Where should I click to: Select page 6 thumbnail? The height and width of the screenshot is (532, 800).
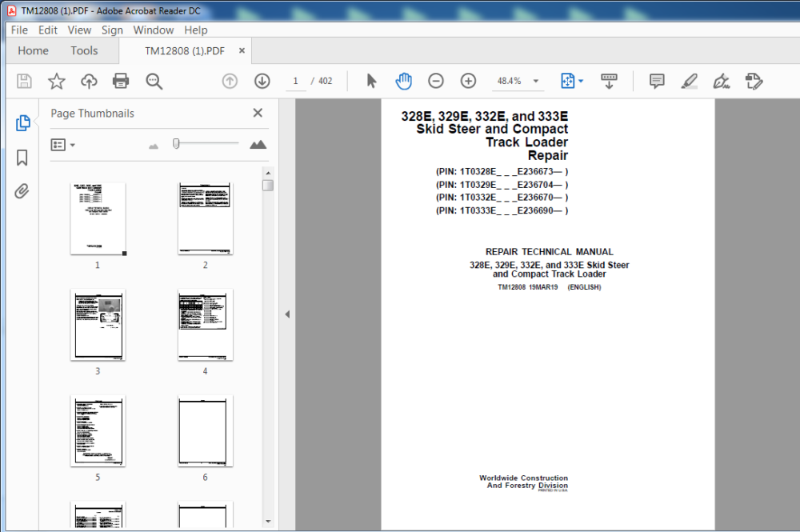(205, 430)
